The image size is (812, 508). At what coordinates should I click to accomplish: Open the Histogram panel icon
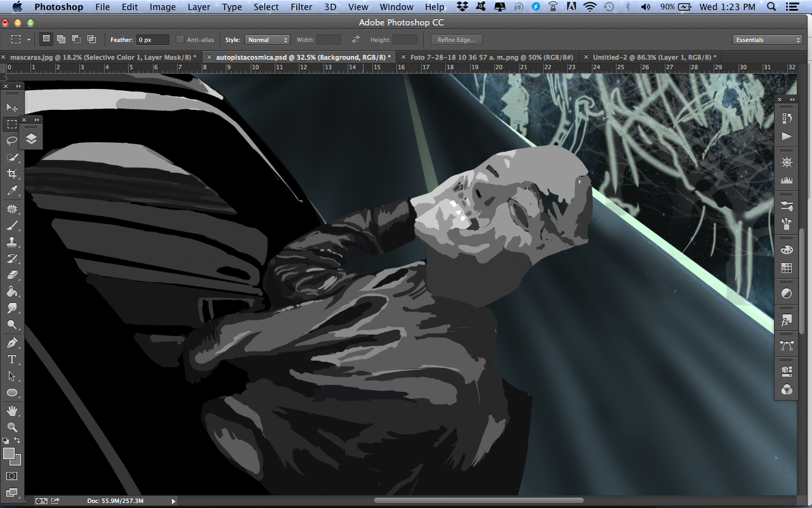click(x=787, y=180)
